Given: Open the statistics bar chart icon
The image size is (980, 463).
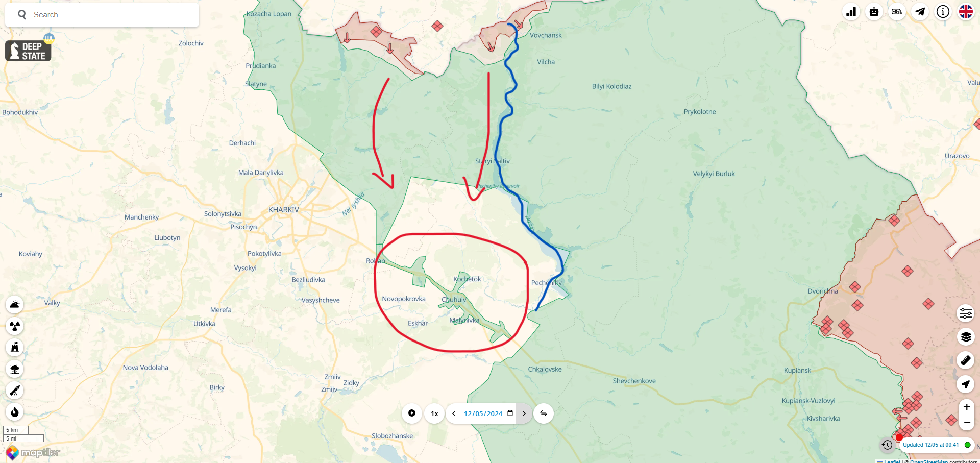Looking at the screenshot, I should [851, 12].
